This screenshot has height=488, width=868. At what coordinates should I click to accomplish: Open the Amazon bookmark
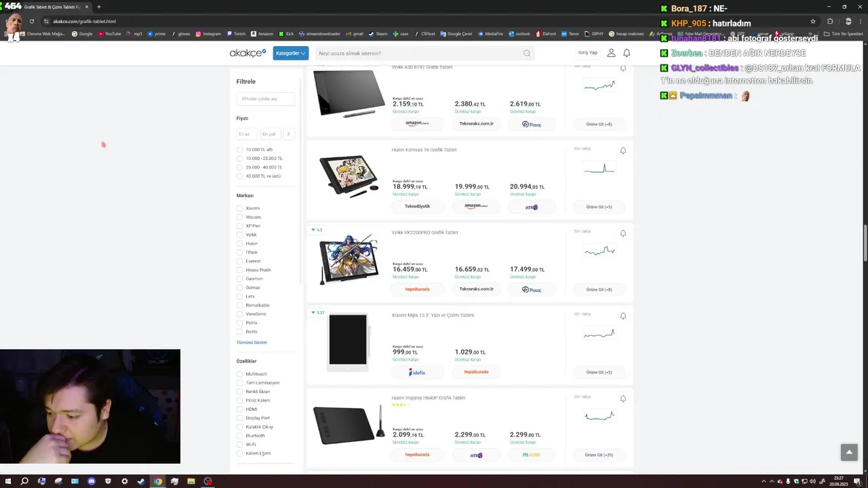point(262,33)
